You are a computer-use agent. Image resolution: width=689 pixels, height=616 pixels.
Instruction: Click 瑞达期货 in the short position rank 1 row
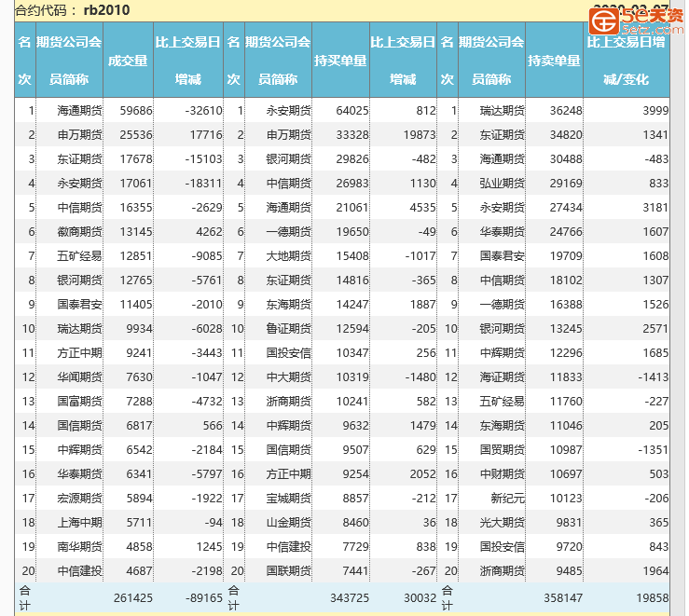502,111
